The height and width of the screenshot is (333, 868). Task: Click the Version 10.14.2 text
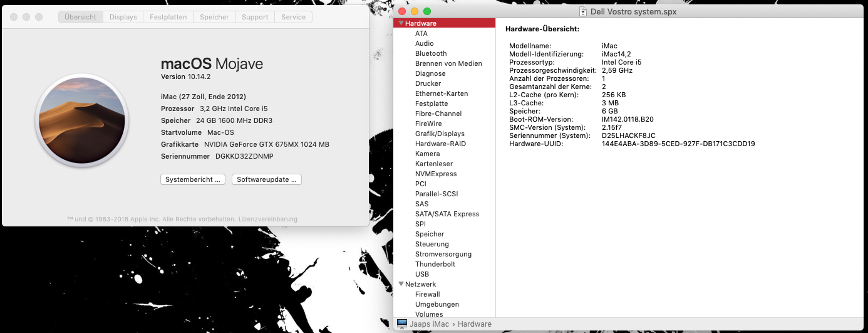click(186, 77)
